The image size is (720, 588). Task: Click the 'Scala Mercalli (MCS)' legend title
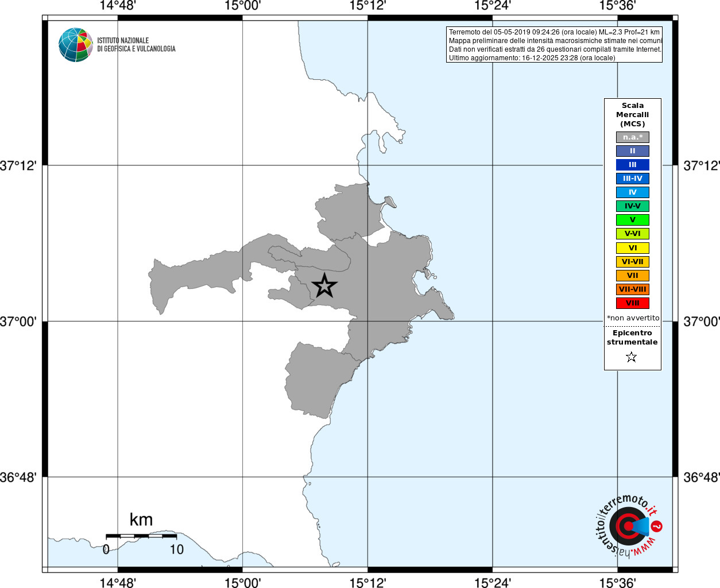[633, 115]
